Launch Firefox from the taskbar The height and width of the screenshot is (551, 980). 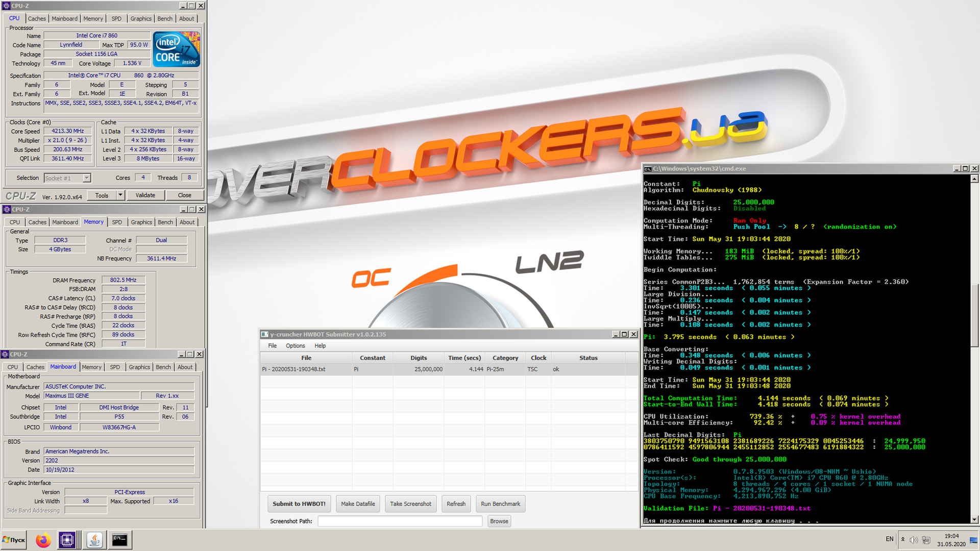click(43, 540)
